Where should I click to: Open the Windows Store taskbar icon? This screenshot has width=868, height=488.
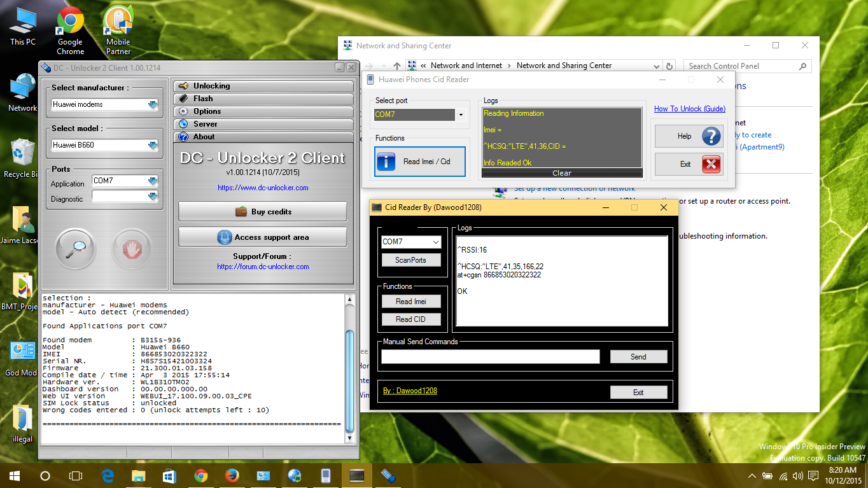point(169,475)
